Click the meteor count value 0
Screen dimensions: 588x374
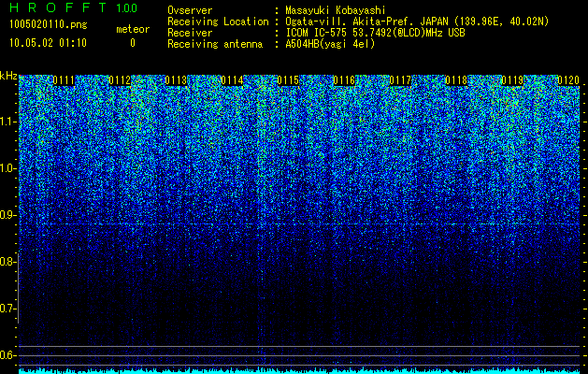pyautogui.click(x=133, y=43)
